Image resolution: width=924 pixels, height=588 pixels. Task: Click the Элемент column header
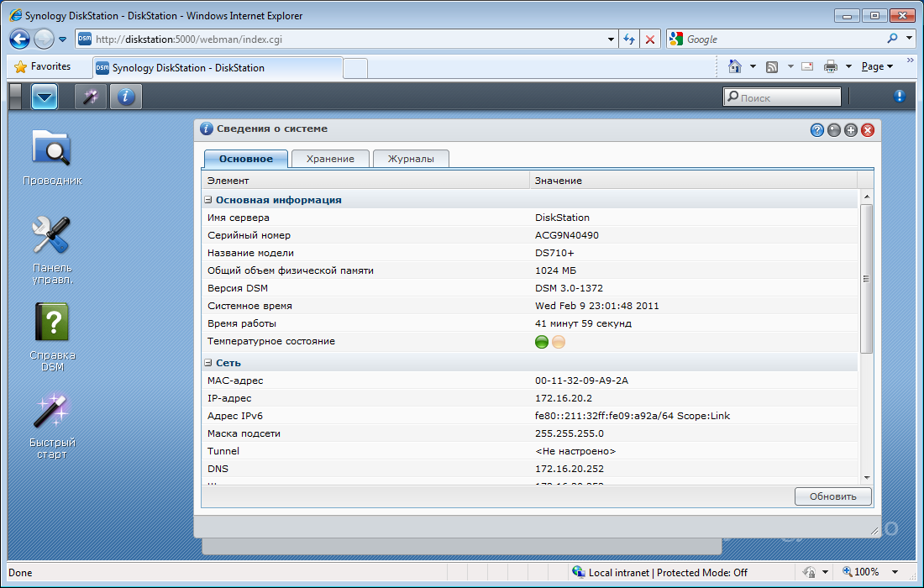[x=365, y=181]
